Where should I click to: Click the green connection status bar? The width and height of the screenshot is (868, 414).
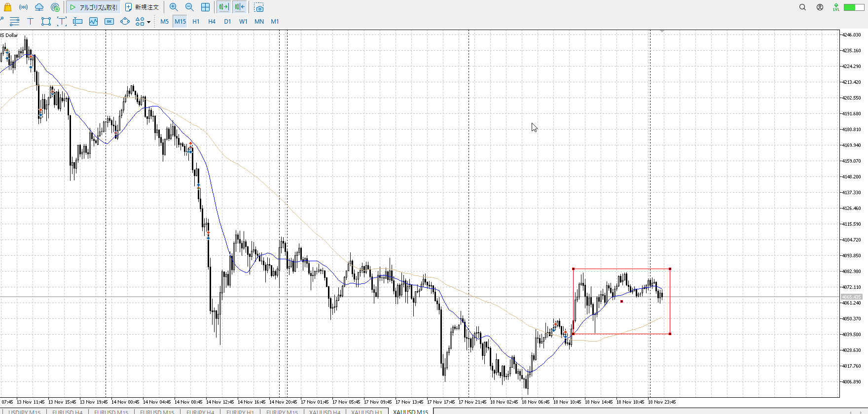click(x=853, y=7)
